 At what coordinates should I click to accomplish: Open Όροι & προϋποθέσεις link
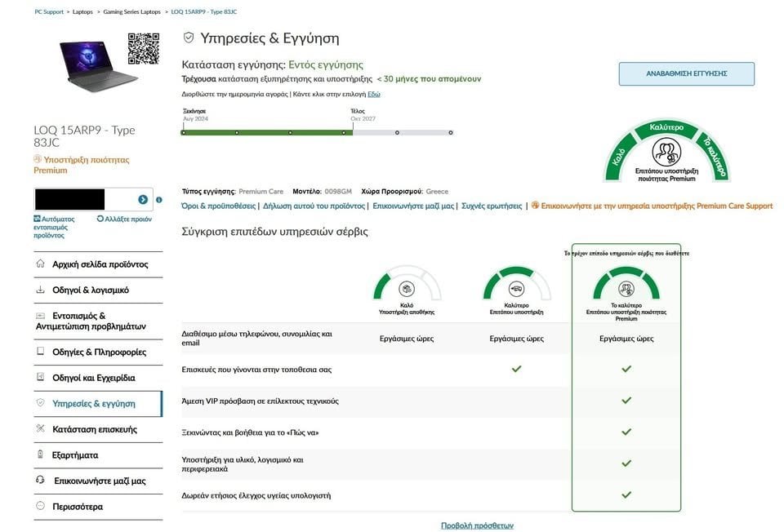tap(219, 206)
